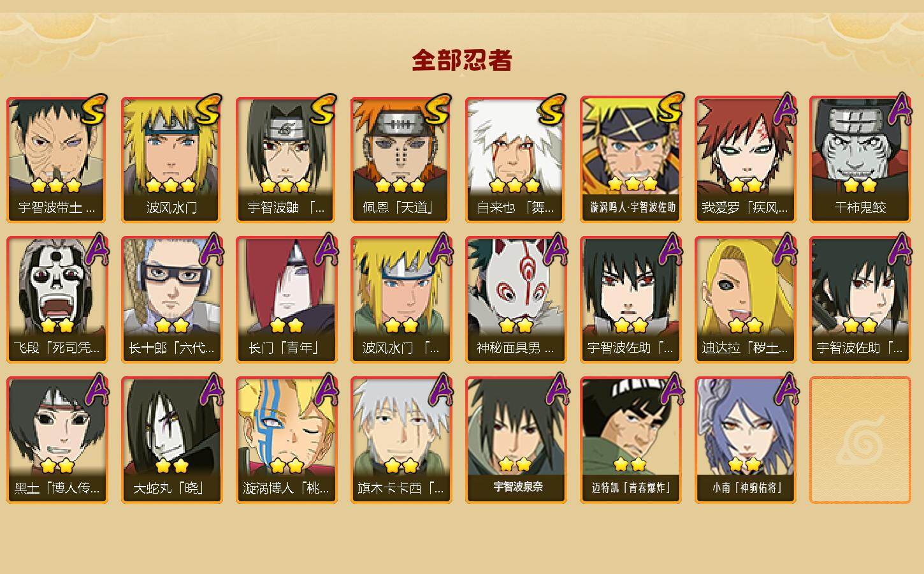
Task: Click the A rank badge on 旗木卡卡西 card
Action: point(441,389)
